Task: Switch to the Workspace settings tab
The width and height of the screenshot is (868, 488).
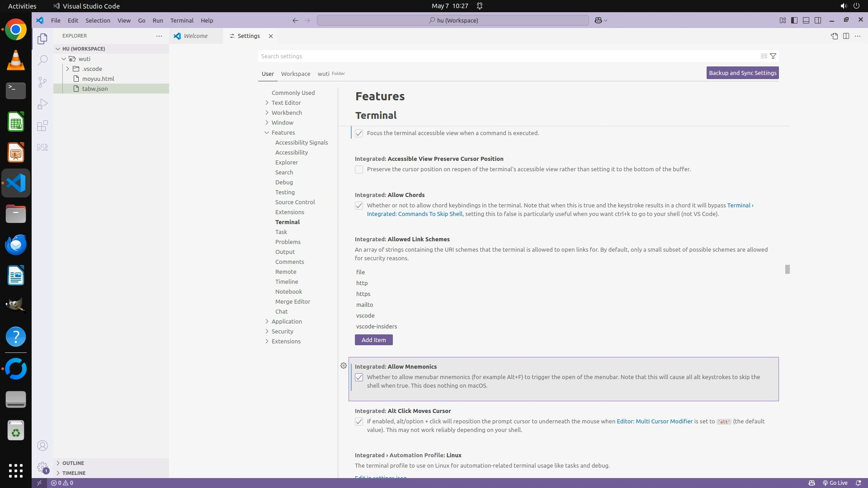Action: pyautogui.click(x=295, y=74)
